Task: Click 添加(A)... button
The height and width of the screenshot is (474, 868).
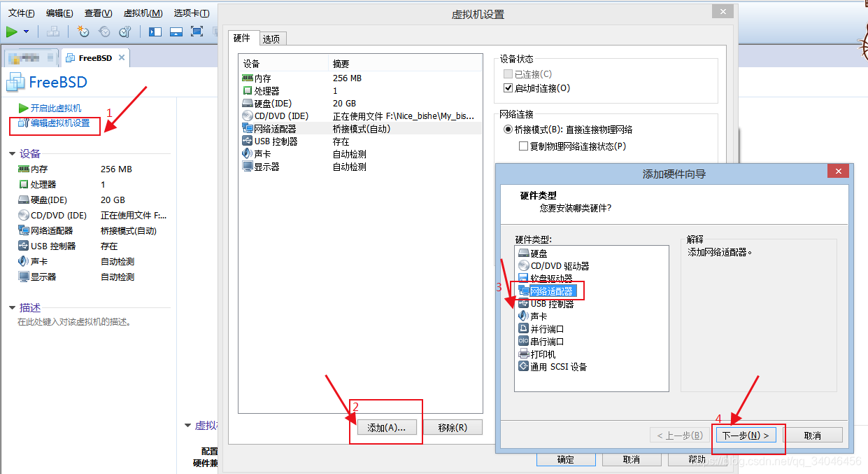Action: pyautogui.click(x=387, y=427)
